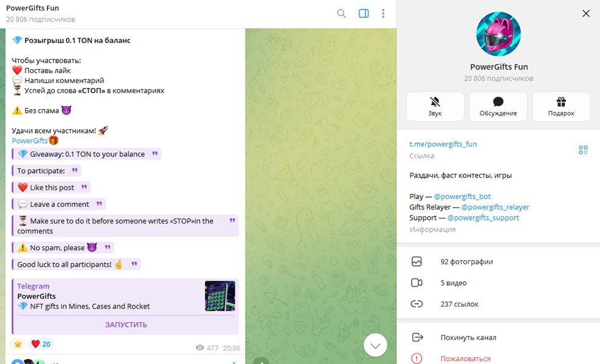Open the three-dot more options menu

383,14
